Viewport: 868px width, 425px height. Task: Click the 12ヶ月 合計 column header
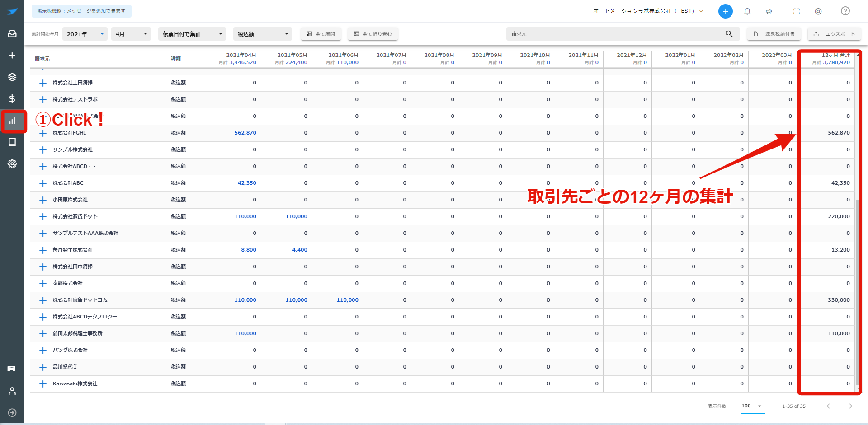pyautogui.click(x=827, y=59)
